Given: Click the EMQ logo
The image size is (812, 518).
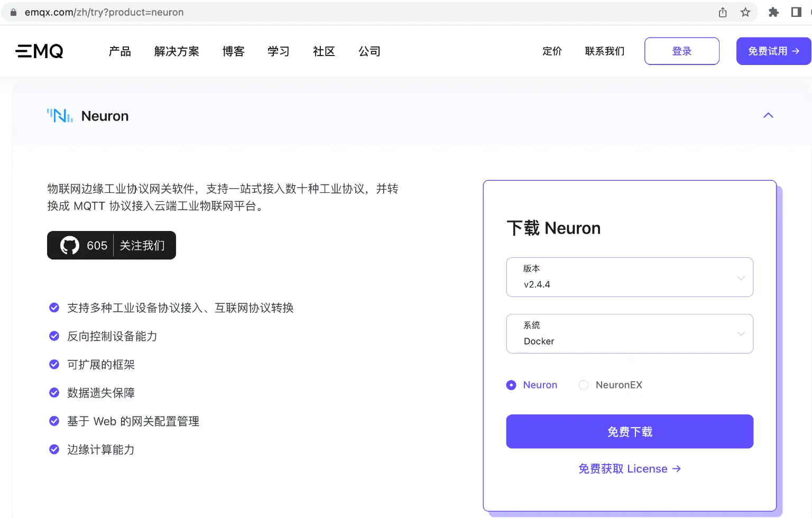Looking at the screenshot, I should coord(39,51).
